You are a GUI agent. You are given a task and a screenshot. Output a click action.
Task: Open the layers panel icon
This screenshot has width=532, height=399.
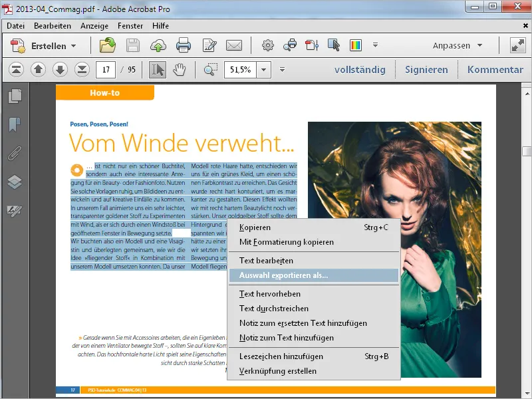pyautogui.click(x=15, y=182)
